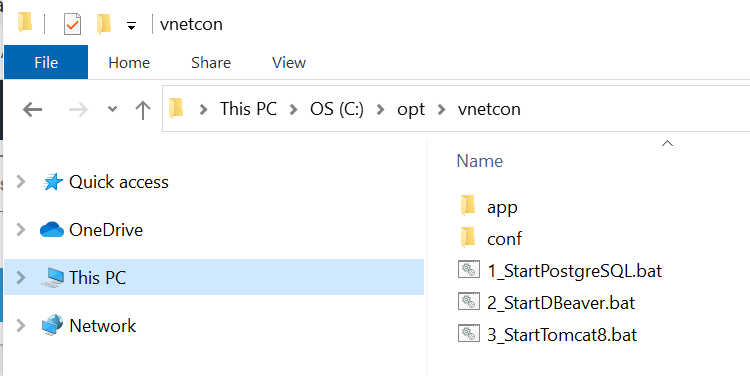This screenshot has width=750, height=376.
Task: Switch to the Home ribbon tab
Action: (x=129, y=63)
